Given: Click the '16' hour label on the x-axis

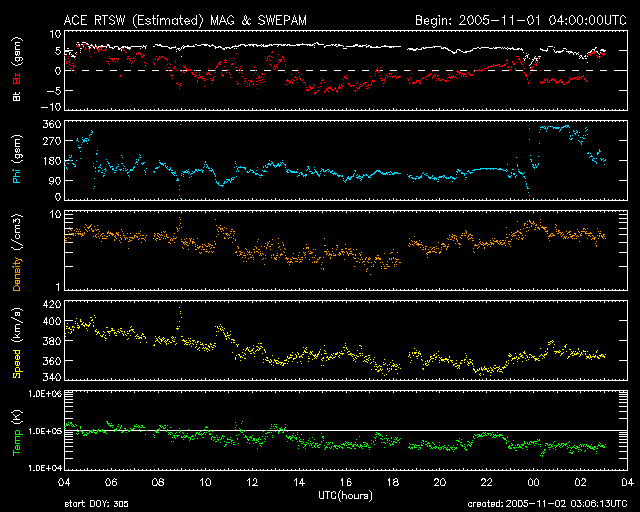Looking at the screenshot, I should point(346,483).
